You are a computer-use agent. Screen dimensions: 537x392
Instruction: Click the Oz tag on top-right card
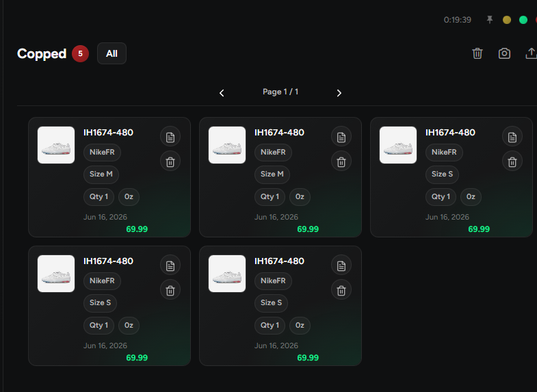[471, 197]
